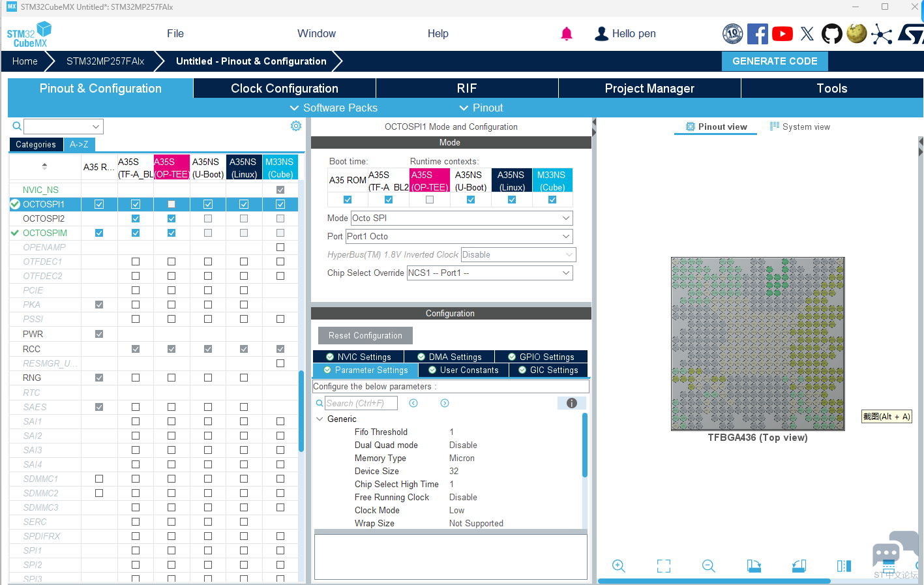Toggle A35S TF-A BL2 runtime checkbox in Mode
Viewport: 924px width, 585px height.
point(389,200)
